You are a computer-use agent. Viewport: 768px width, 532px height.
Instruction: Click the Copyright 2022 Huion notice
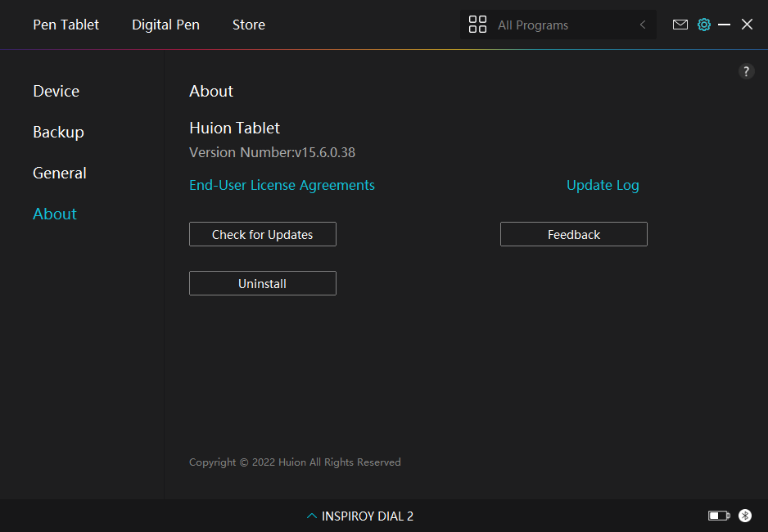point(295,462)
